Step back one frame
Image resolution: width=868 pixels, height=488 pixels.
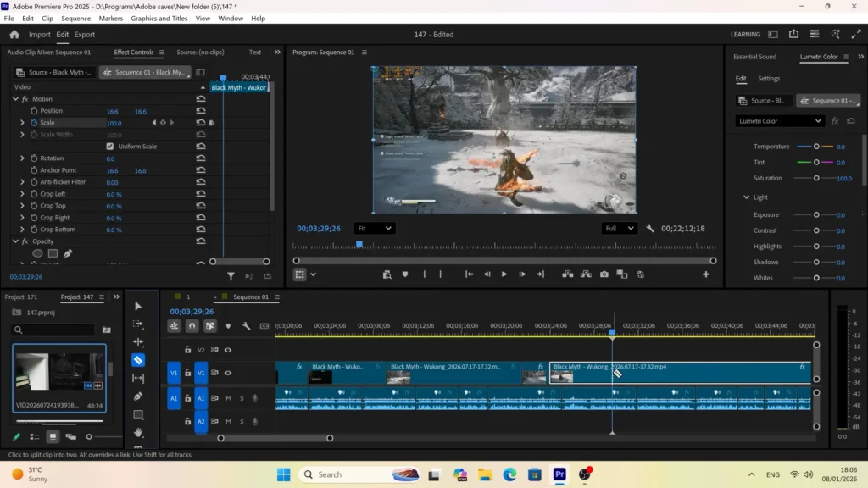point(487,274)
